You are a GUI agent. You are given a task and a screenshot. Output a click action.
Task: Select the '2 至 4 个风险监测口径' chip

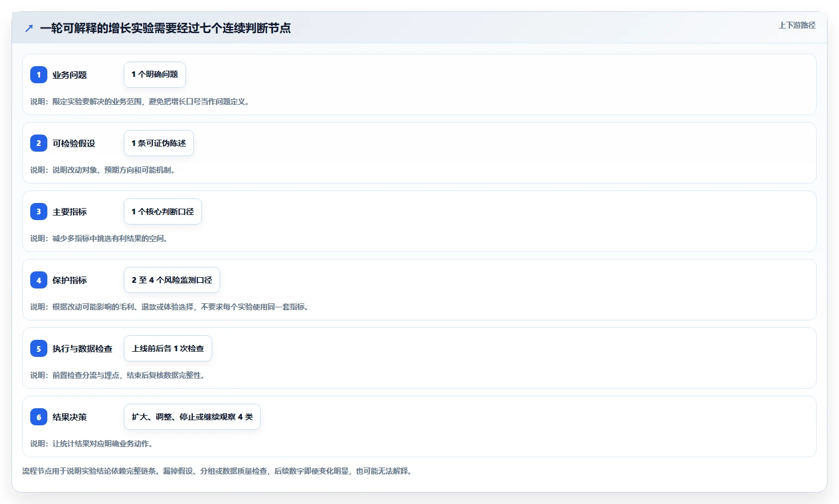click(x=172, y=280)
